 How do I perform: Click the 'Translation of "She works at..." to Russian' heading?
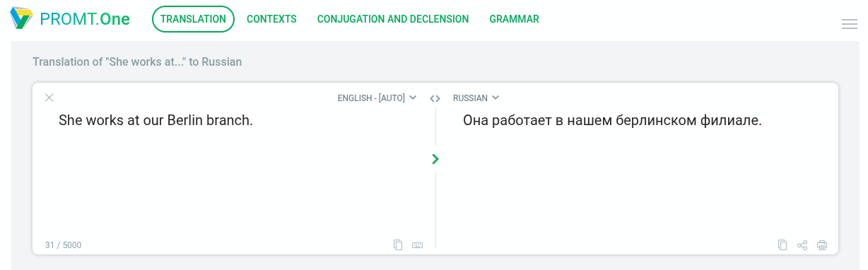(137, 62)
